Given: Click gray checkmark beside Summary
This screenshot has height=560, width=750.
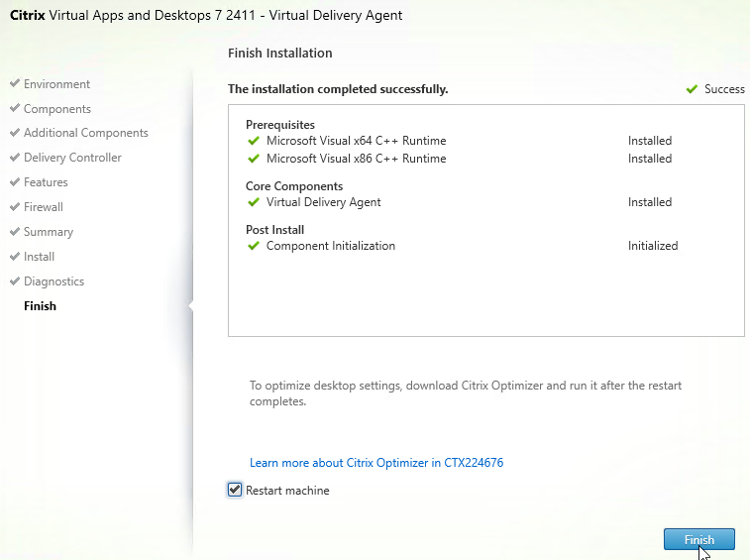Looking at the screenshot, I should pos(15,232).
